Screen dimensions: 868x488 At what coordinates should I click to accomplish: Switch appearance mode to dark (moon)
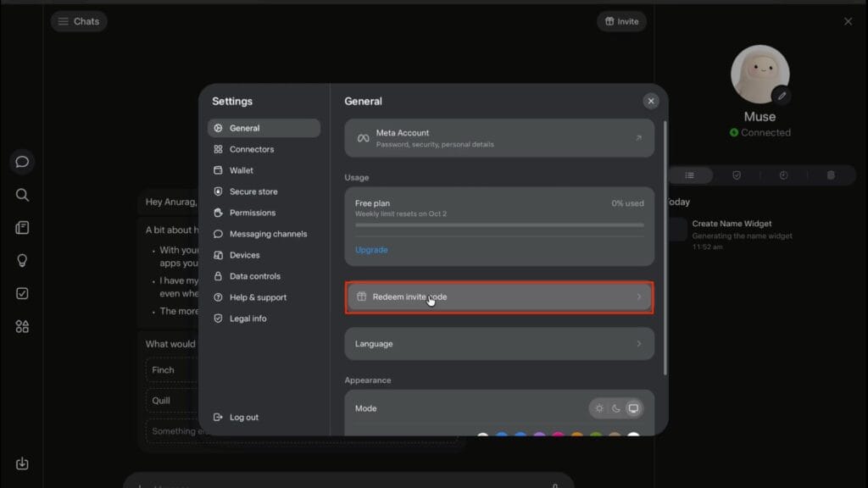pyautogui.click(x=616, y=408)
